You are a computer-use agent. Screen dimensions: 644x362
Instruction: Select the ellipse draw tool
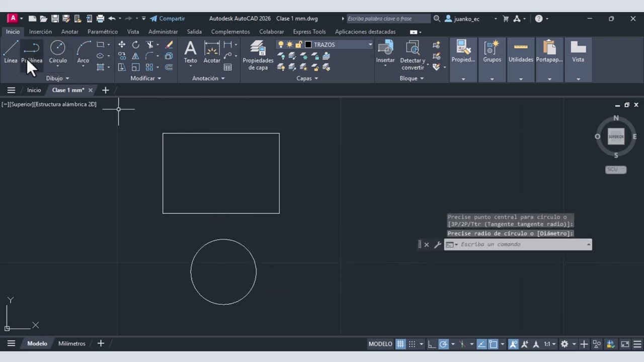(x=100, y=56)
